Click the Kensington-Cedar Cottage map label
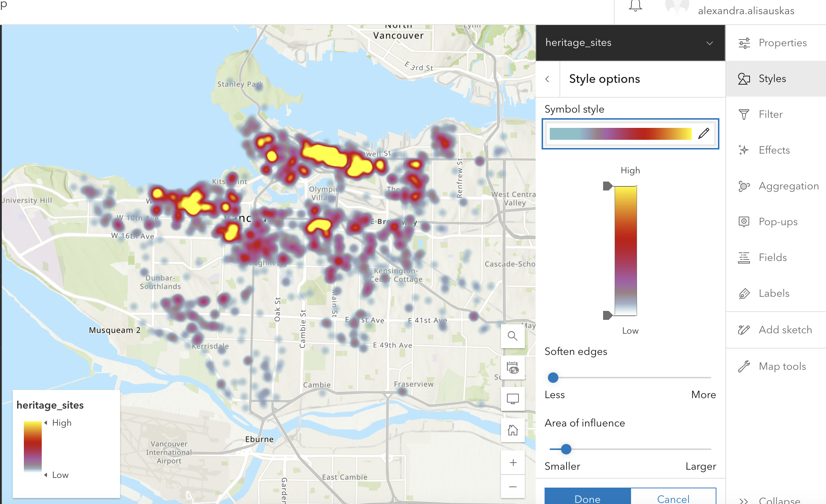 click(396, 275)
